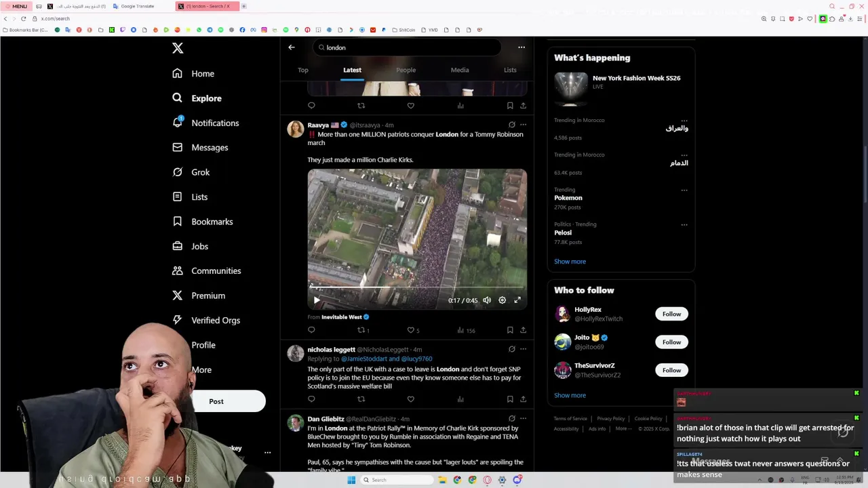Seek on the video progress bar
868x488 pixels.
pyautogui.click(x=417, y=287)
